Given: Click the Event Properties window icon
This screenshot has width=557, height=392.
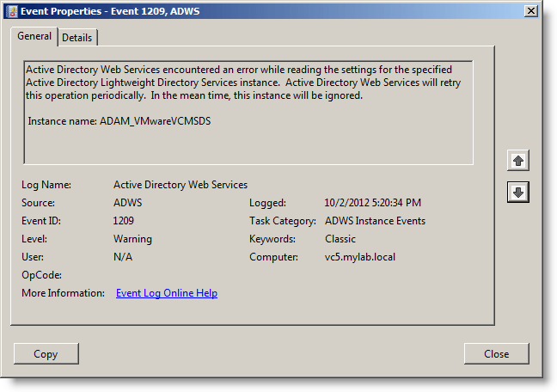Looking at the screenshot, I should (x=12, y=10).
